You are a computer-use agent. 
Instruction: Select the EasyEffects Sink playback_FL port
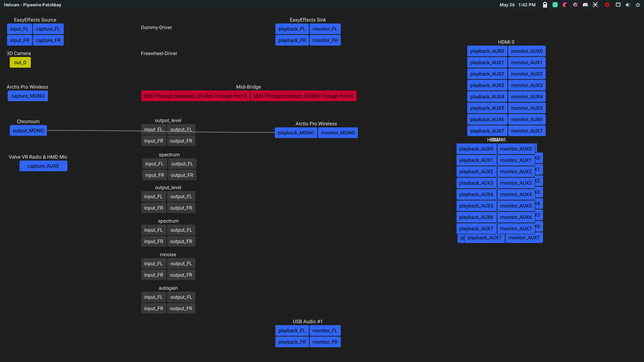[292, 29]
